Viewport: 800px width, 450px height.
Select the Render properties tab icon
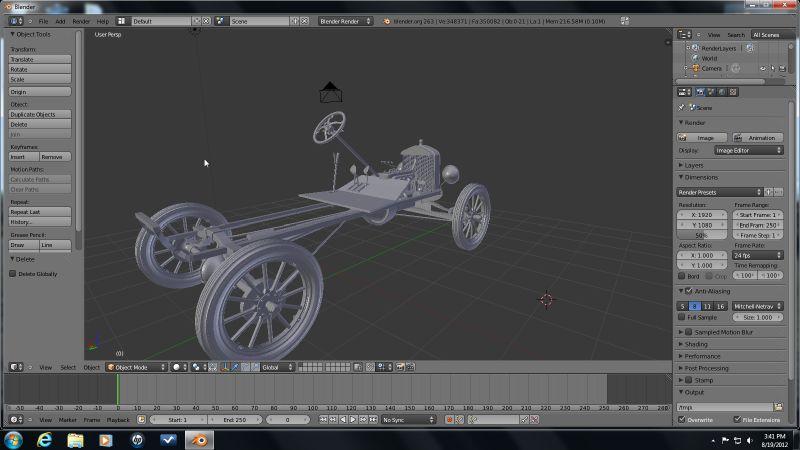click(700, 92)
